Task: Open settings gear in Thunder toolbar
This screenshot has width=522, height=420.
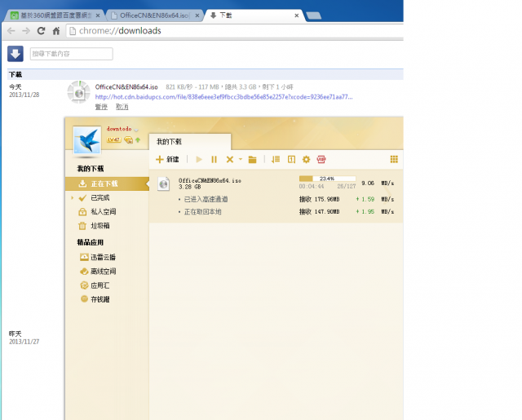Action: pyautogui.click(x=307, y=159)
